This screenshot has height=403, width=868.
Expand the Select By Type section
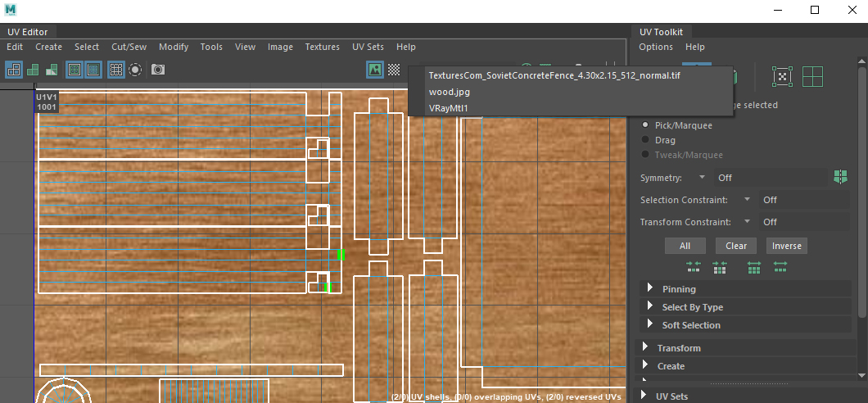click(746, 306)
